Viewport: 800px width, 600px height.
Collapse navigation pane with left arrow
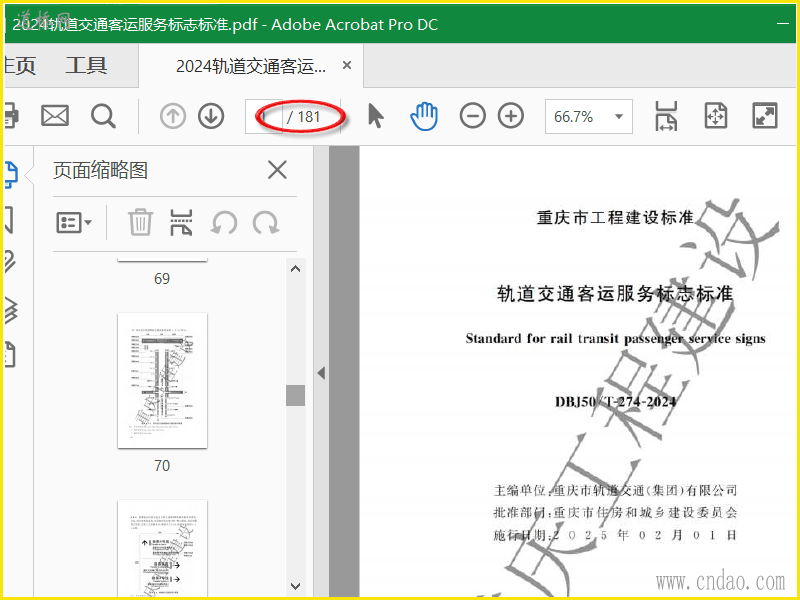coord(321,373)
